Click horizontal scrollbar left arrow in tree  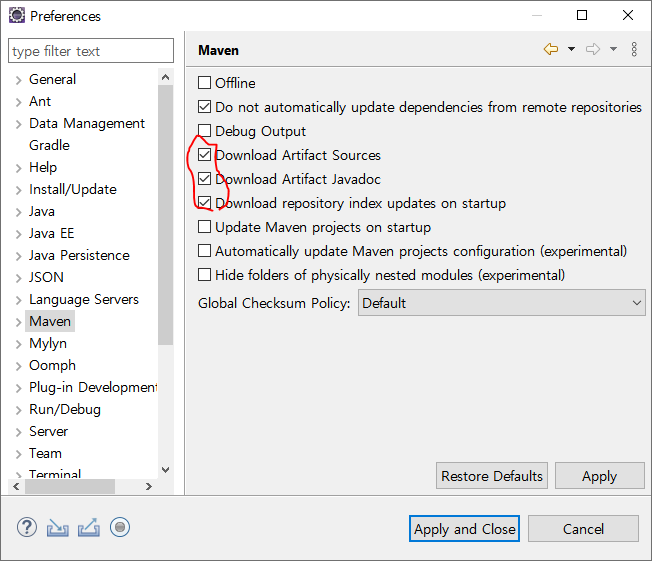coord(16,486)
